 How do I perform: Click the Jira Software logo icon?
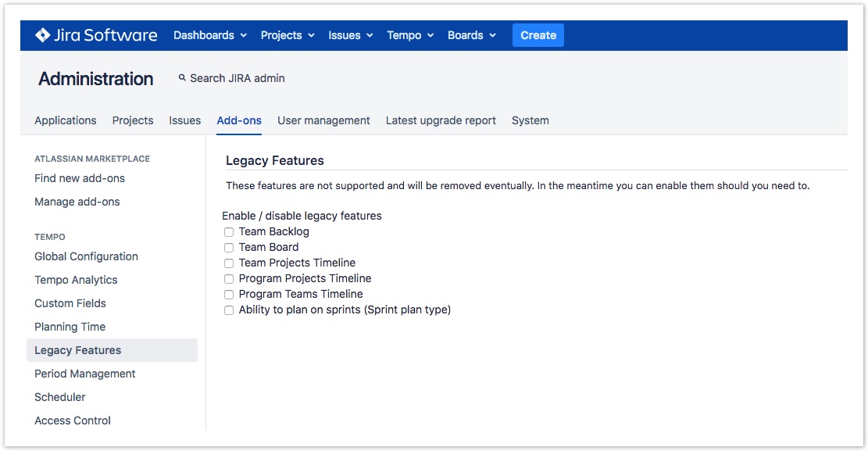pyautogui.click(x=43, y=35)
